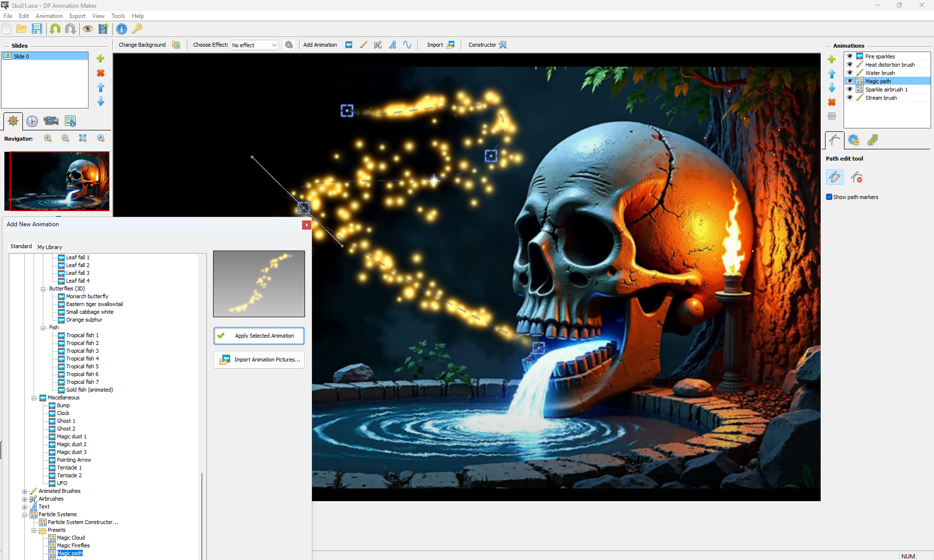Open the Animation menu
The image size is (934, 560).
(49, 16)
